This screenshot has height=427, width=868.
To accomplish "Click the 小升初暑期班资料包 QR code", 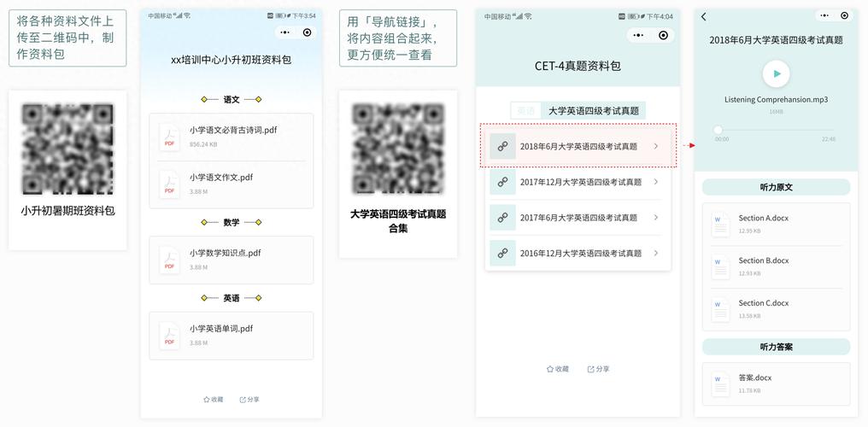I will 67,149.
